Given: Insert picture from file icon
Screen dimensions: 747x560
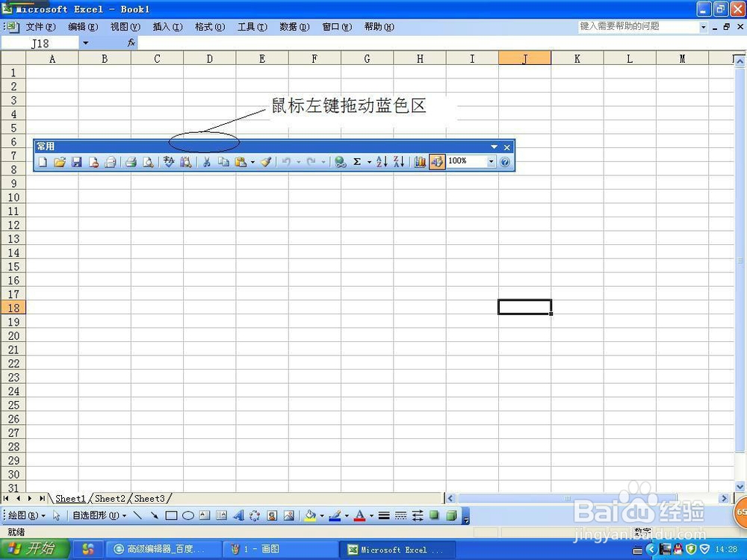Looking at the screenshot, I should [x=288, y=515].
